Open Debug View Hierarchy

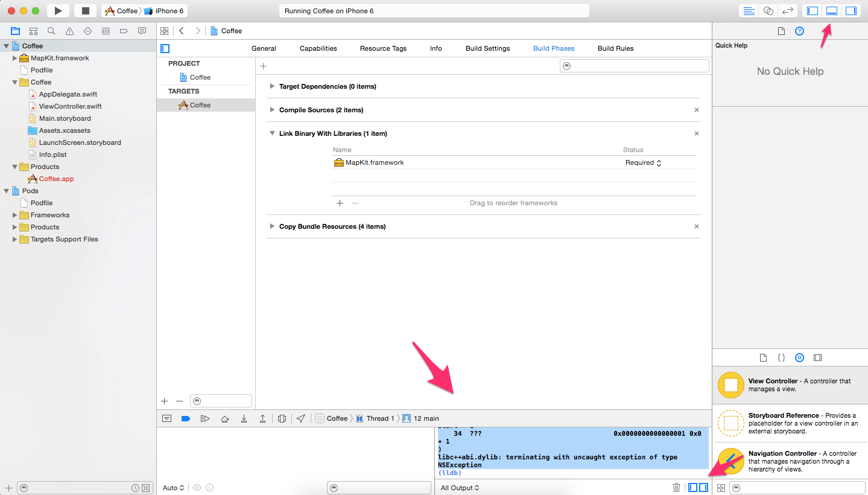[282, 418]
